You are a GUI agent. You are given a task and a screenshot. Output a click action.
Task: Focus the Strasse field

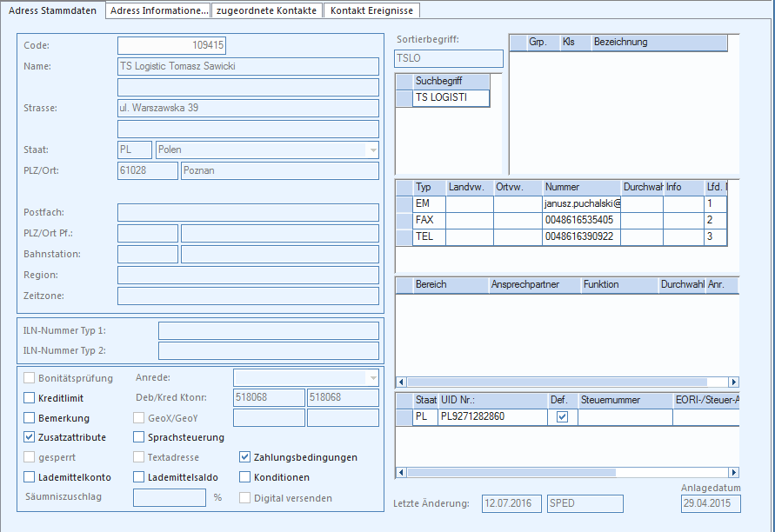(x=248, y=108)
